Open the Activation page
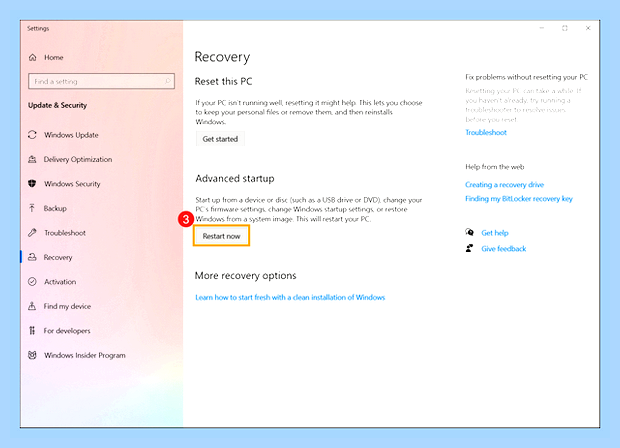Screen dimensions: 620x448 [60, 282]
